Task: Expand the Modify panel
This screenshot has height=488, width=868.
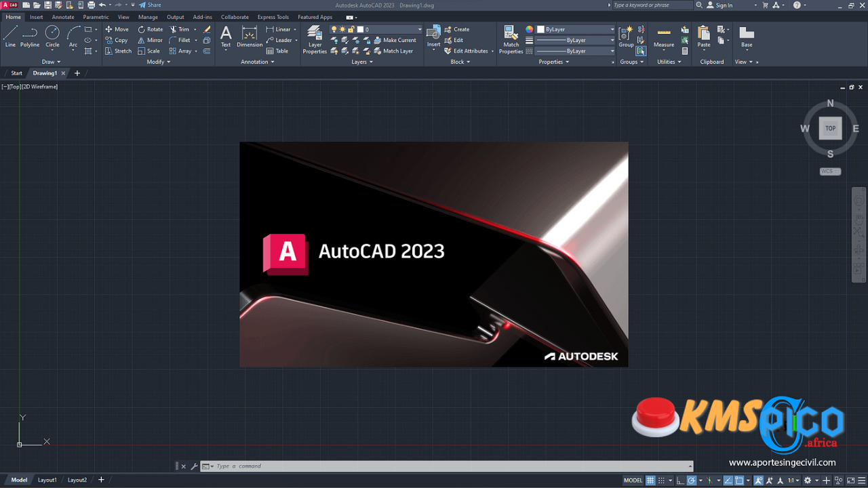Action: click(159, 62)
